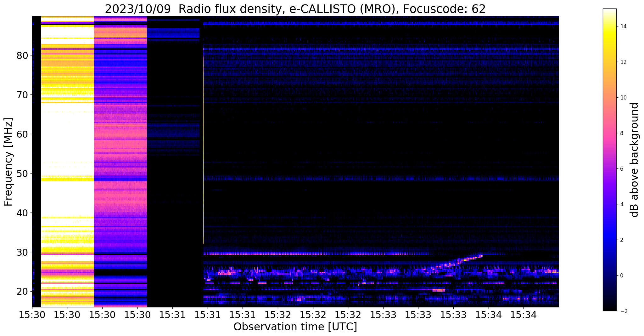The height and width of the screenshot is (336, 644).
Task: Click the colorbar tick label 14
Action: point(623,26)
